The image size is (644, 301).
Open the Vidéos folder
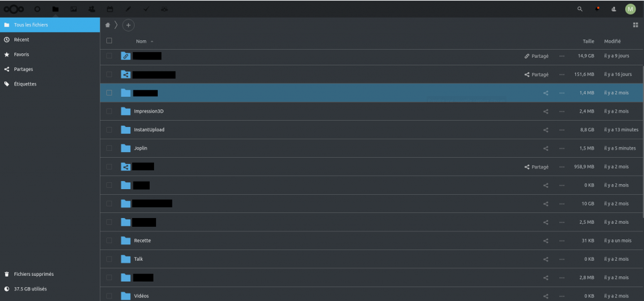(142, 296)
